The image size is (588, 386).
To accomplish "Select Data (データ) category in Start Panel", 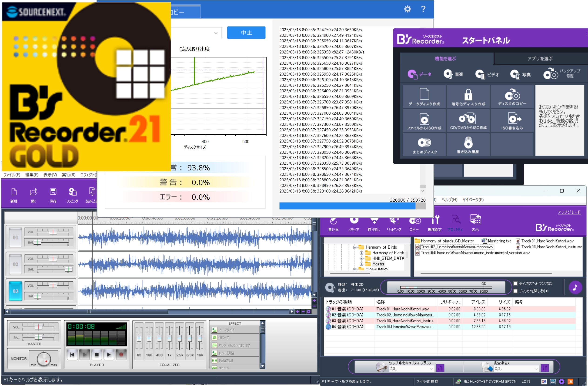I will pyautogui.click(x=420, y=74).
